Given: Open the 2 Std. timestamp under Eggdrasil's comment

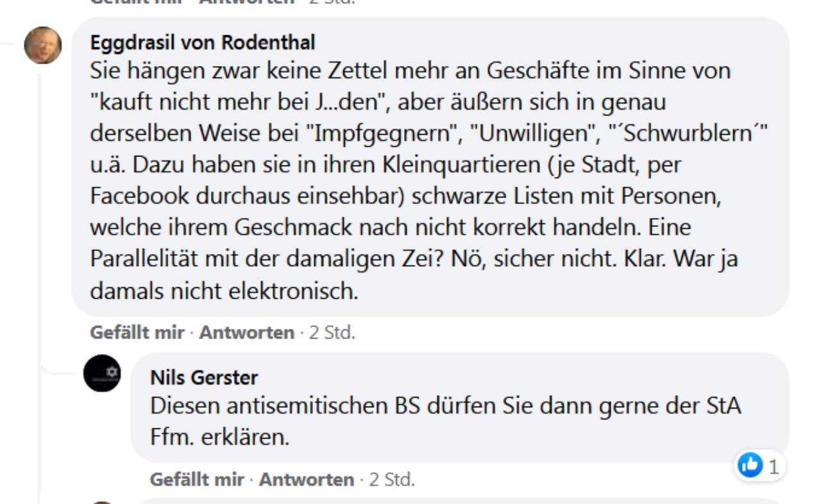Looking at the screenshot, I should [x=332, y=333].
